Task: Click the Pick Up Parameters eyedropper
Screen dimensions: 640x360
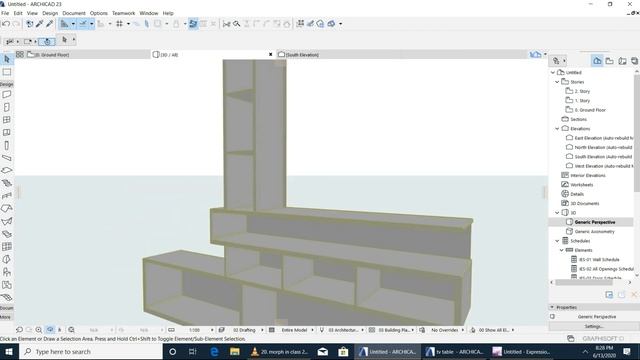Action: (40, 24)
